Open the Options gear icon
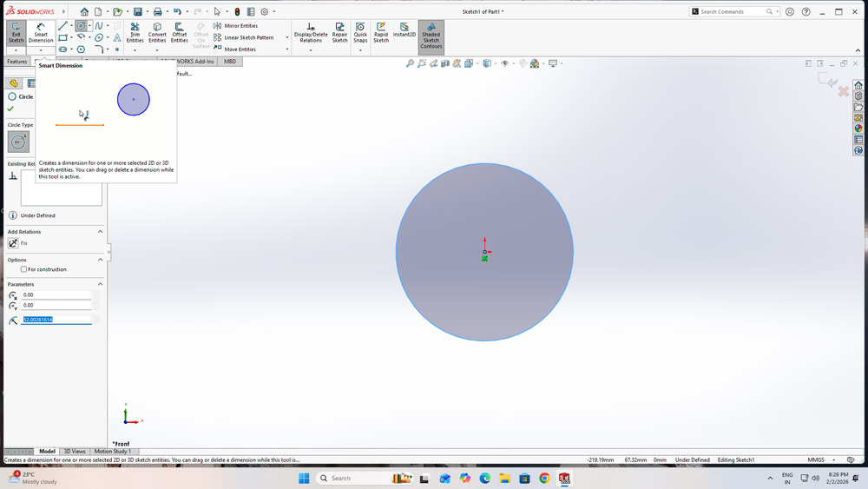Screen dimensions: 868x489 pyautogui.click(x=265, y=11)
